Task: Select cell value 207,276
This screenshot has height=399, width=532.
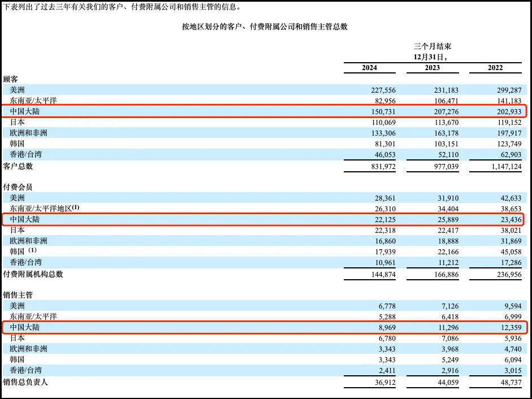Action: coord(446,112)
